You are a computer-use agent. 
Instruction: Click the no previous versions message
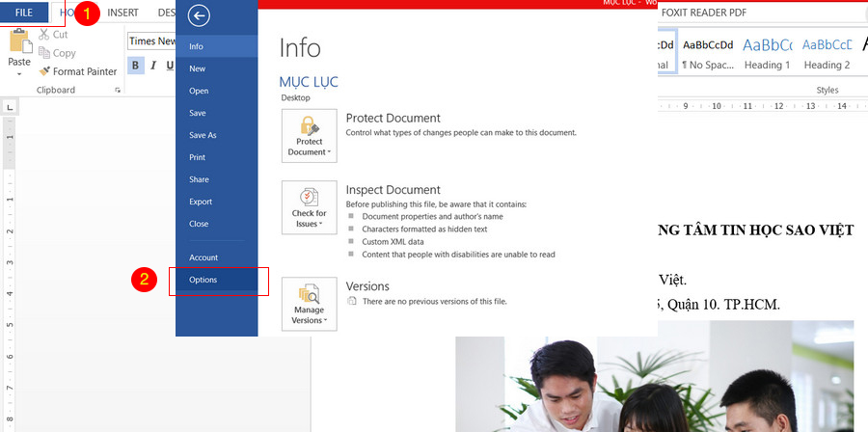pyautogui.click(x=435, y=302)
